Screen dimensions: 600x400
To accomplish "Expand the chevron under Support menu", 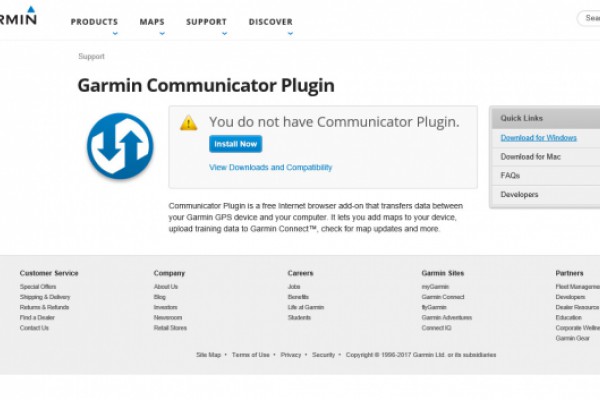I will (225, 33).
